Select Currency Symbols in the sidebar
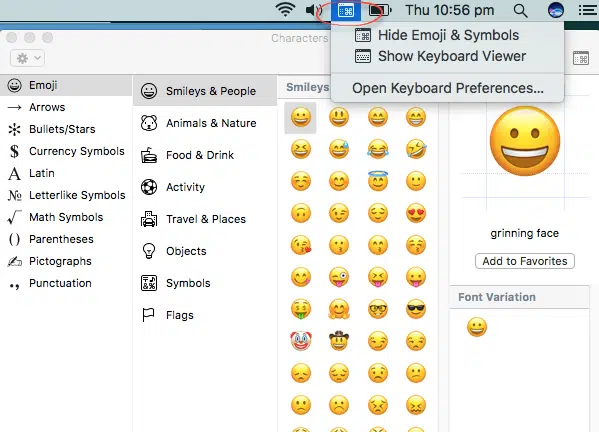Screen dimensions: 599x432 pyautogui.click(x=66, y=151)
